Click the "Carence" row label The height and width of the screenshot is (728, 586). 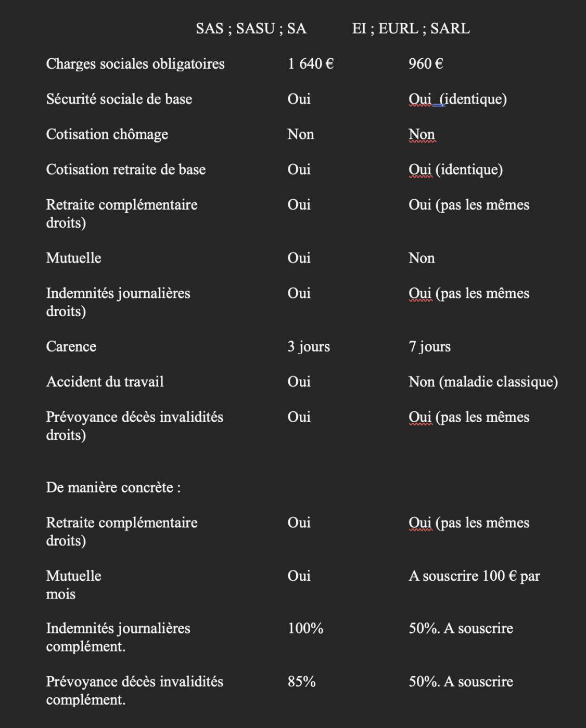(71, 347)
